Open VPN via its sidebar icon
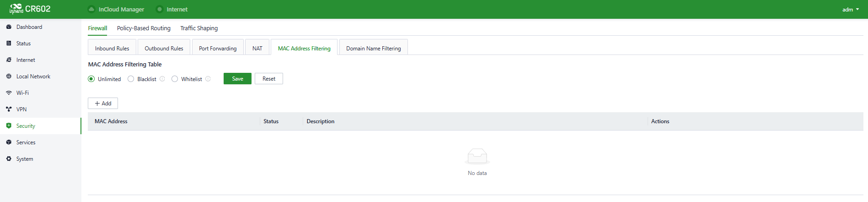The image size is (868, 202). pyautogui.click(x=9, y=109)
